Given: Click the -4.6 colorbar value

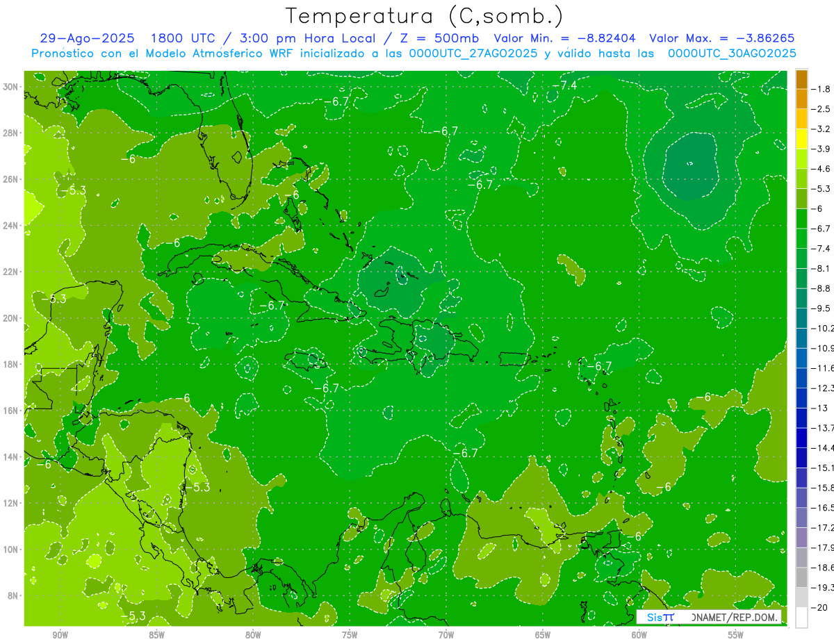Looking at the screenshot, I should coord(821,169).
